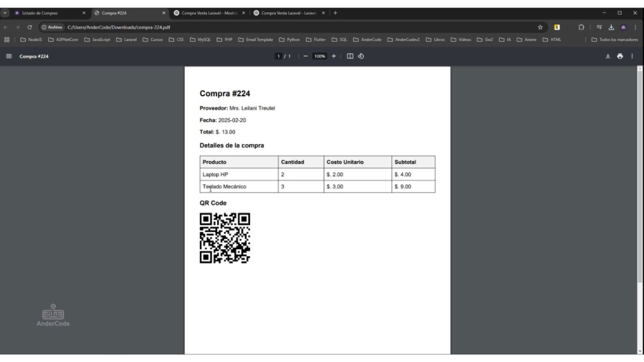Click the page number input field
Viewport: 644px width, 362px height.
279,56
